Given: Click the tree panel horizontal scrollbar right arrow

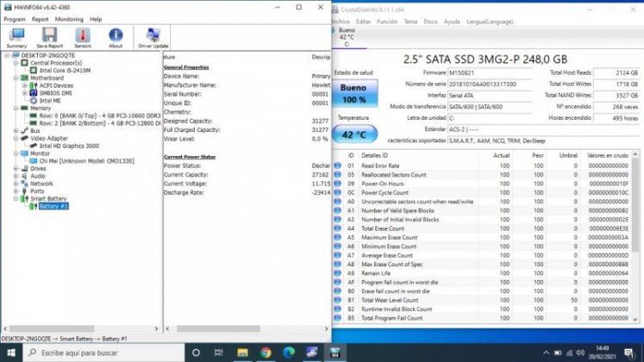Looking at the screenshot, I should (x=156, y=328).
